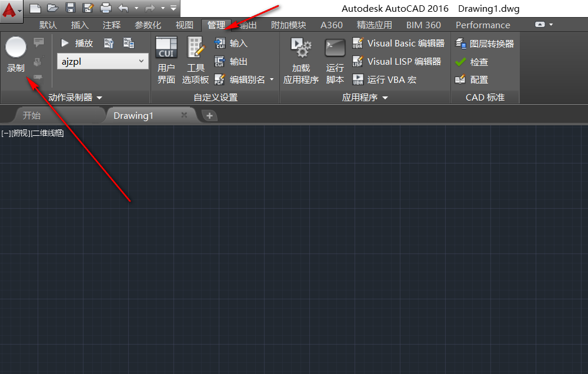The image size is (588, 374).
Task: Click 检查 CAD standards check
Action: pos(472,62)
